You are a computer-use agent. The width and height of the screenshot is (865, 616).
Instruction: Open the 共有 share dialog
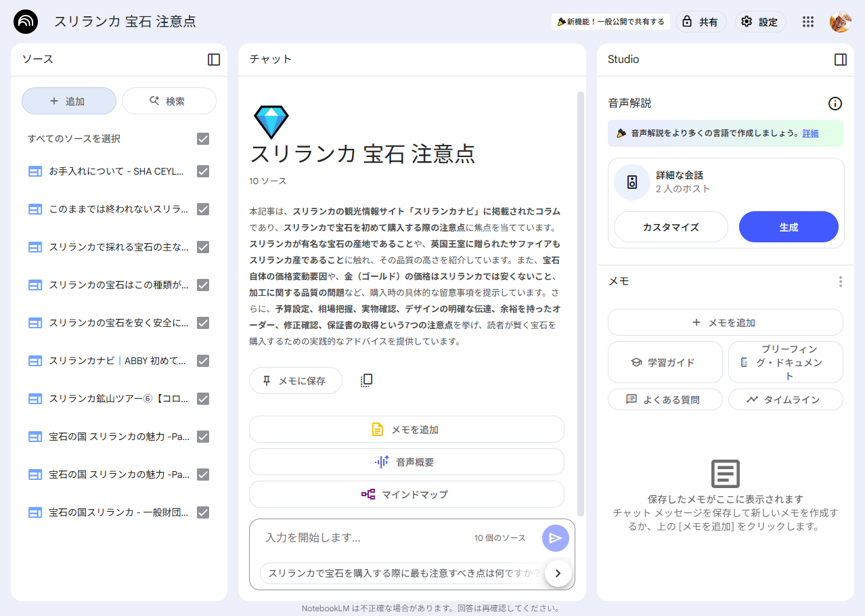point(701,22)
